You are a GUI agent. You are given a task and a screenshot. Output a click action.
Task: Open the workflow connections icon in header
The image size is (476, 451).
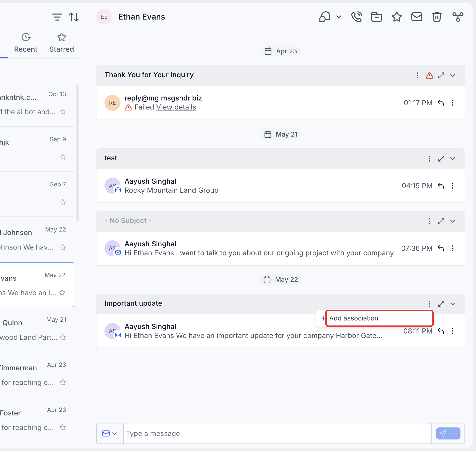click(458, 17)
